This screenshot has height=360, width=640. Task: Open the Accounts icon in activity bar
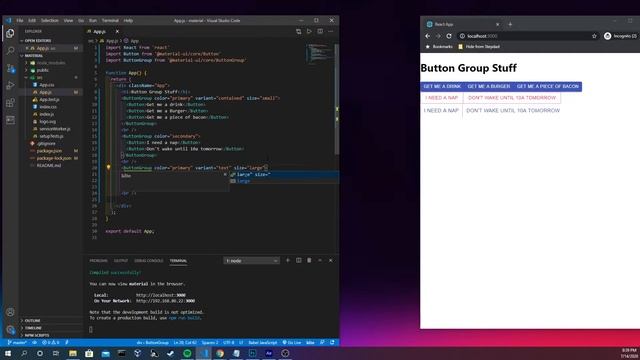pos(10,312)
